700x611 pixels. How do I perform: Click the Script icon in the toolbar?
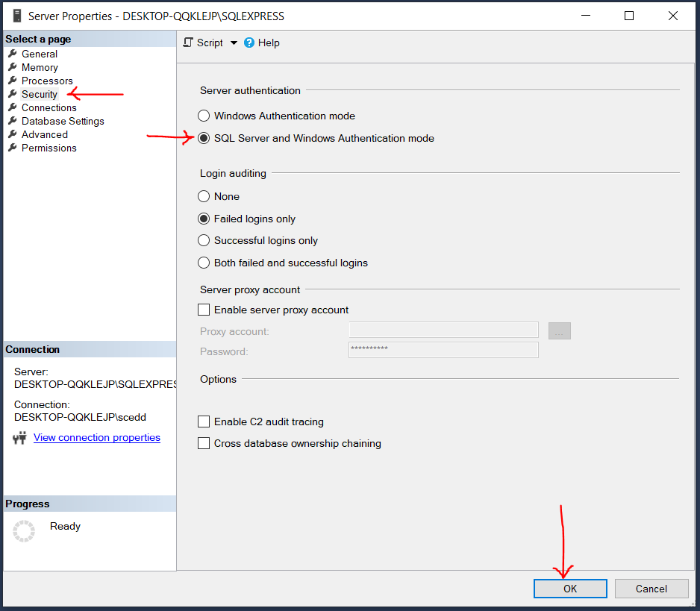point(188,43)
